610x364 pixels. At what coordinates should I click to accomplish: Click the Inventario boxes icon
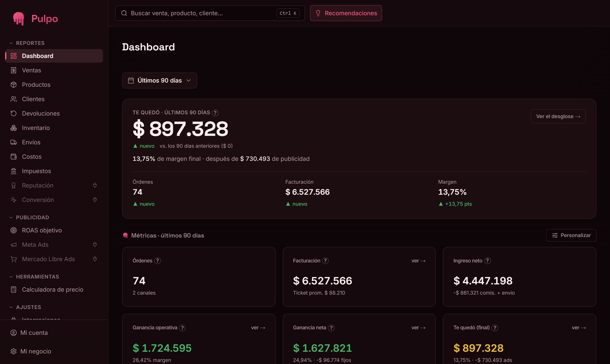[14, 128]
